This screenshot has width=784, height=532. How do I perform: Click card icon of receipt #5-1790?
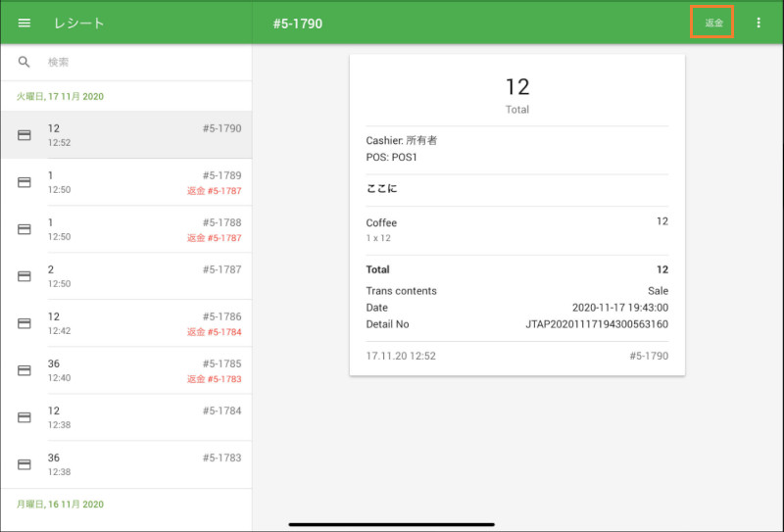coord(24,135)
